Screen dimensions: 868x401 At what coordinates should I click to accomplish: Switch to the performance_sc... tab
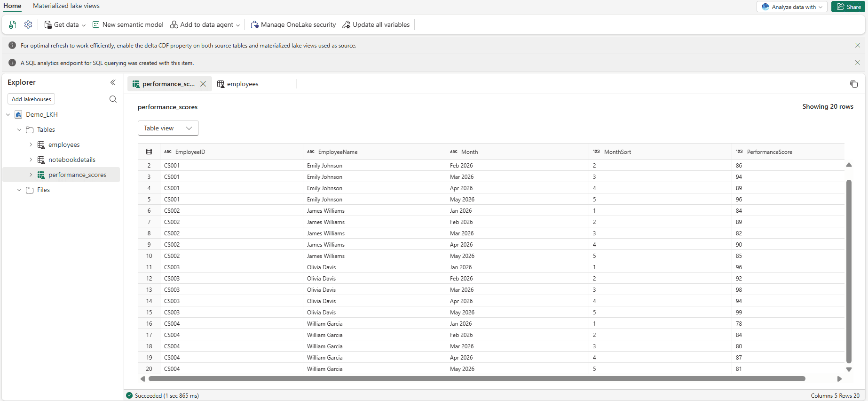point(168,84)
